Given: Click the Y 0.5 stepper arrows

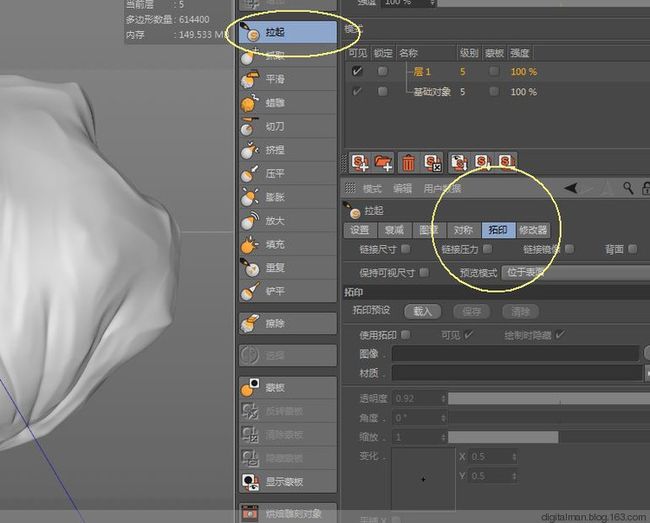Looking at the screenshot, I should (514, 476).
